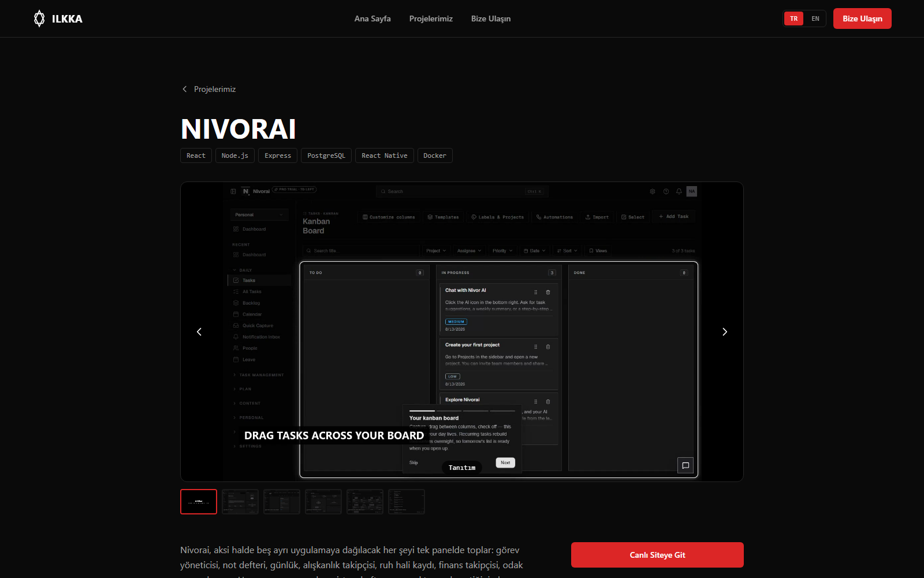924x578 pixels.
Task: Click the PostgreSQL technology tag
Action: [x=326, y=155]
